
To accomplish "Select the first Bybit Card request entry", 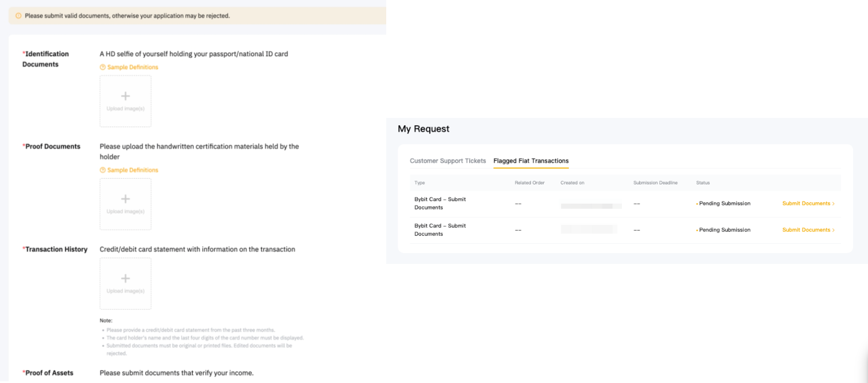I will point(440,203).
